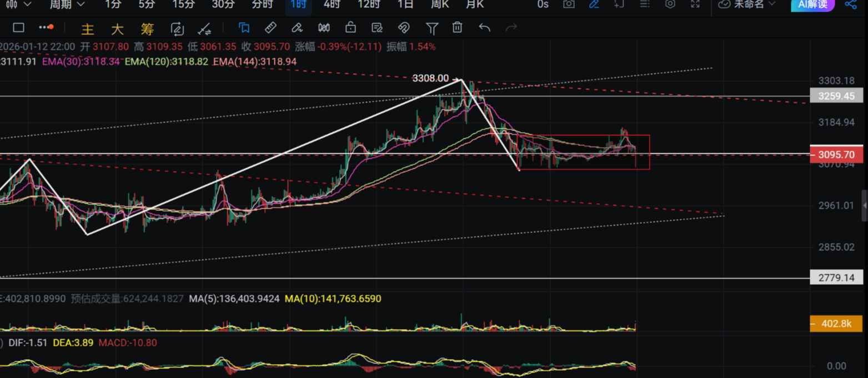Open the hexagon settings icon
The width and height of the screenshot is (868, 378).
coord(670,4)
